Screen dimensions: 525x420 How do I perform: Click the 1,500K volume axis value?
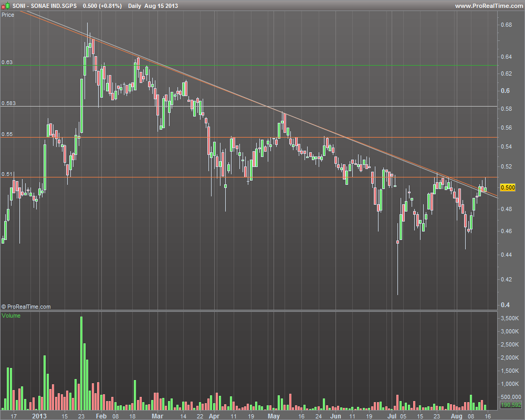510,371
